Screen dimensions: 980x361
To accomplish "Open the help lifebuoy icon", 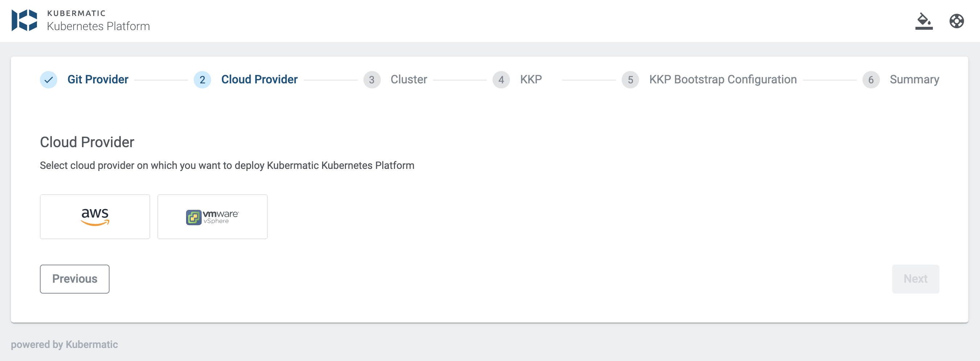I will pyautogui.click(x=956, y=21).
